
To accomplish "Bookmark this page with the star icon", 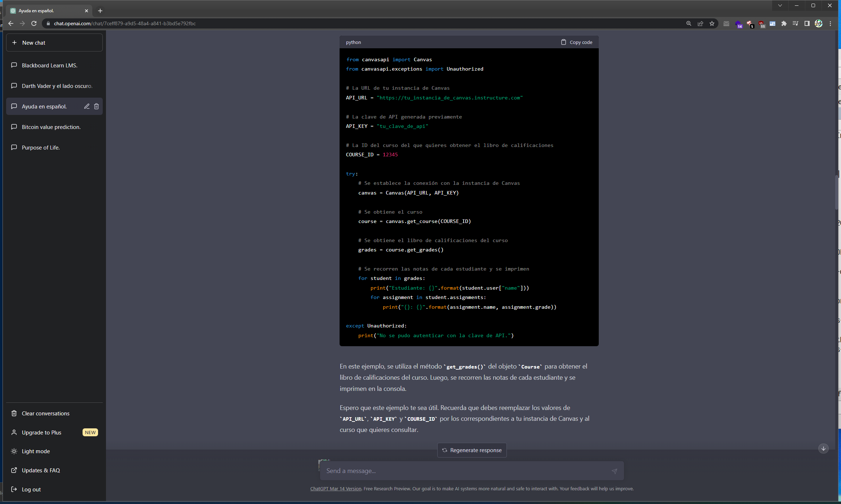I will click(x=712, y=23).
